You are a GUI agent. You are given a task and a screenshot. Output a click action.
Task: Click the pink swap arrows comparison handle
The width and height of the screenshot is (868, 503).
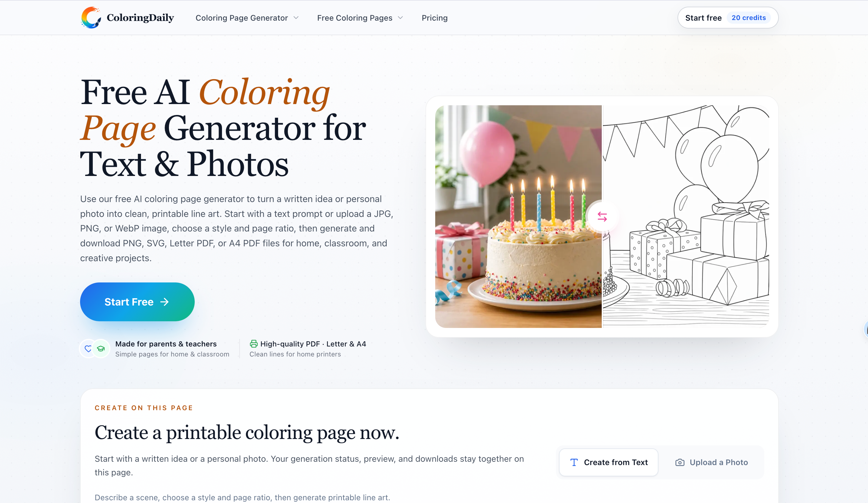(x=602, y=217)
